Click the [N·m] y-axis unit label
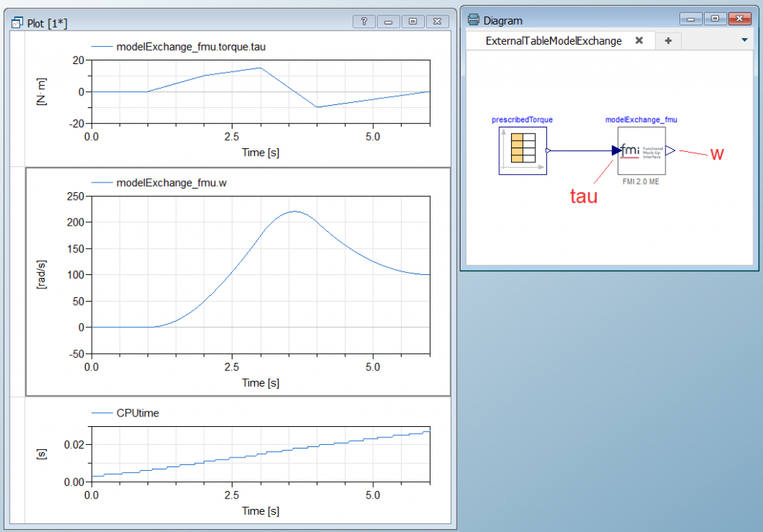Viewport: 763px width, 532px height. (x=42, y=92)
